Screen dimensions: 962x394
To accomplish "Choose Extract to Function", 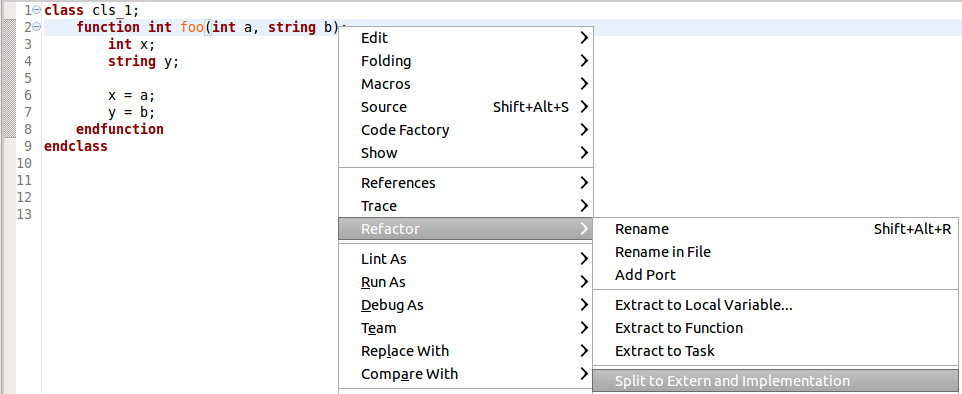I will [775, 328].
